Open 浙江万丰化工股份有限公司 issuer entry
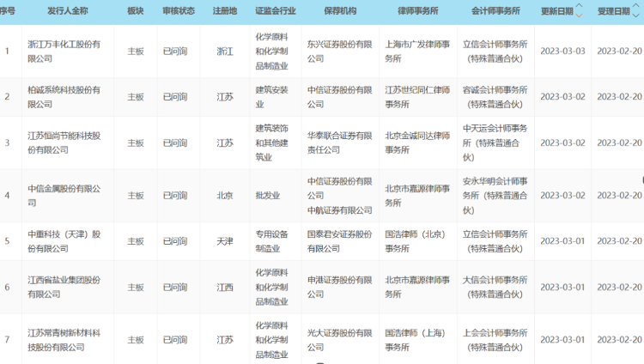644x364 pixels. (64, 51)
